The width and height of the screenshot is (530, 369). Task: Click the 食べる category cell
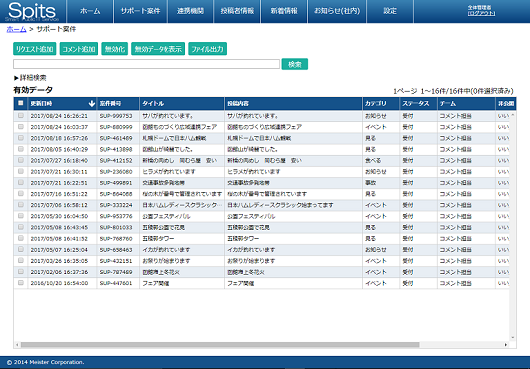point(373,161)
